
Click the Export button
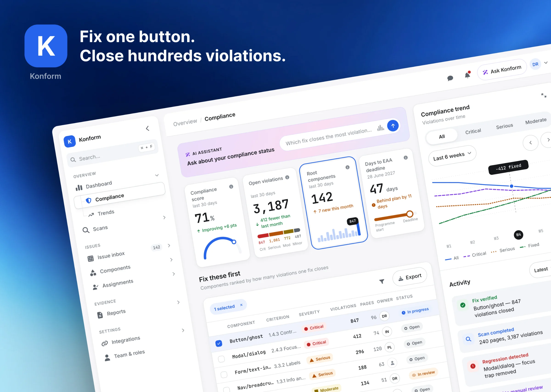coord(410,277)
